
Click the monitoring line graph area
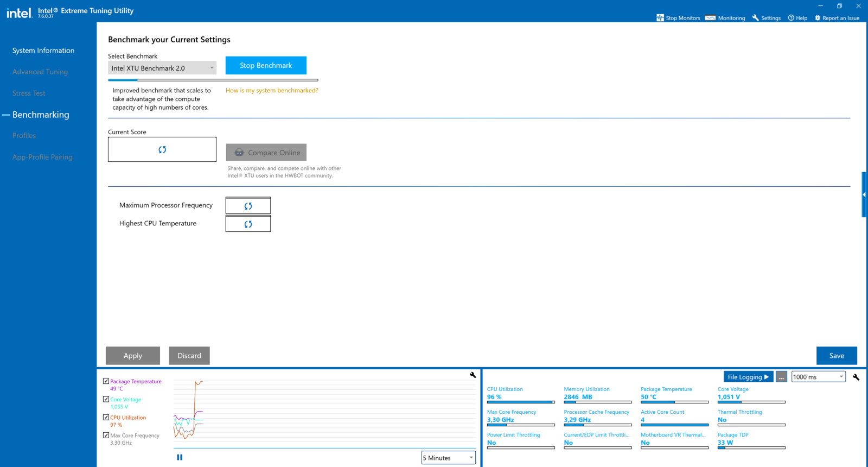coord(324,413)
